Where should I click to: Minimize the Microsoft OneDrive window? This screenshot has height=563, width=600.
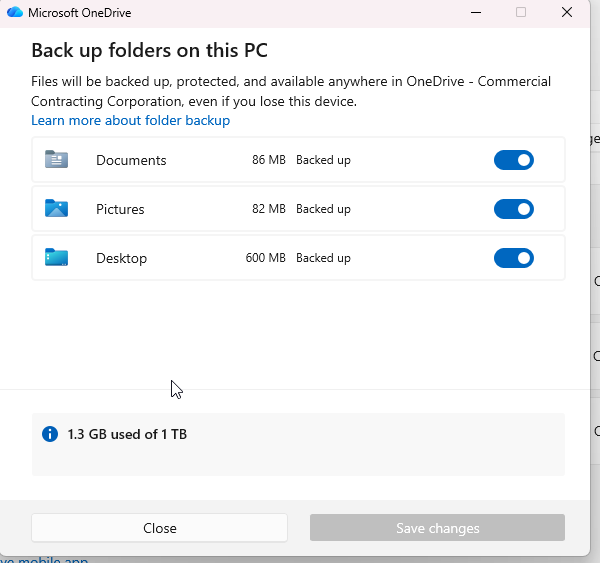click(x=474, y=13)
